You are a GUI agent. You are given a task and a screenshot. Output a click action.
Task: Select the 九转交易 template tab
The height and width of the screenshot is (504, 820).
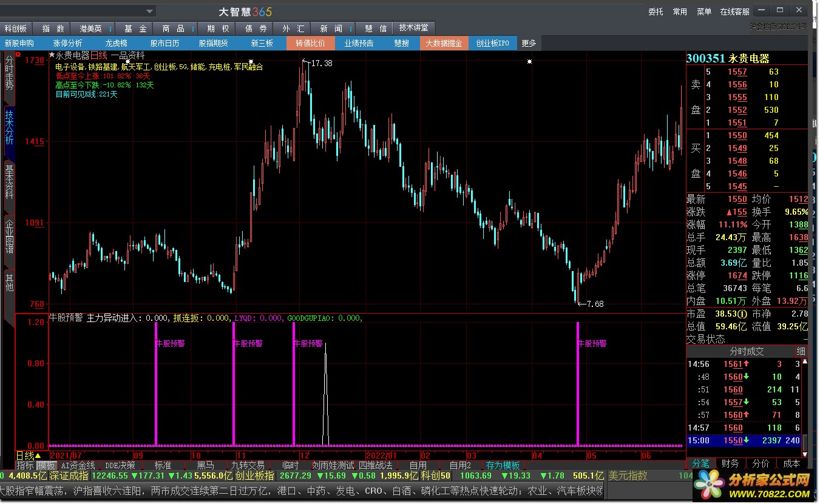[x=248, y=465]
